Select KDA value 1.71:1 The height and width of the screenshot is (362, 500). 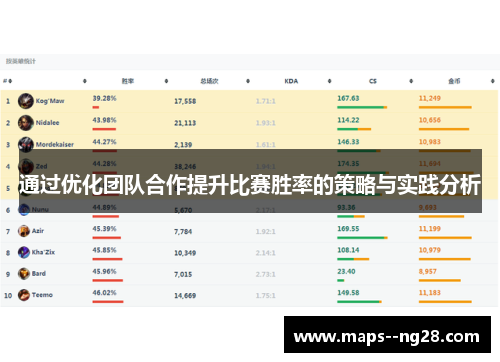pos(266,101)
